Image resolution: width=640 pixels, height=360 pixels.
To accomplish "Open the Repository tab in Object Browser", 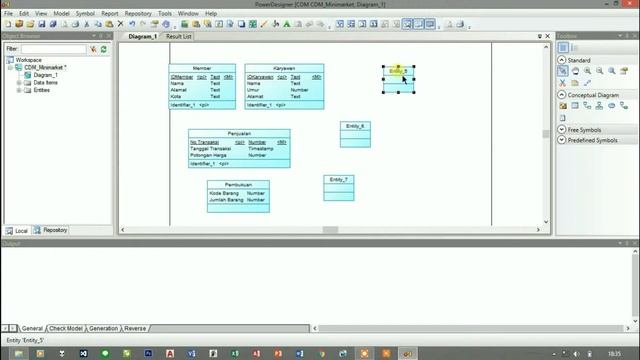I will click(51, 230).
